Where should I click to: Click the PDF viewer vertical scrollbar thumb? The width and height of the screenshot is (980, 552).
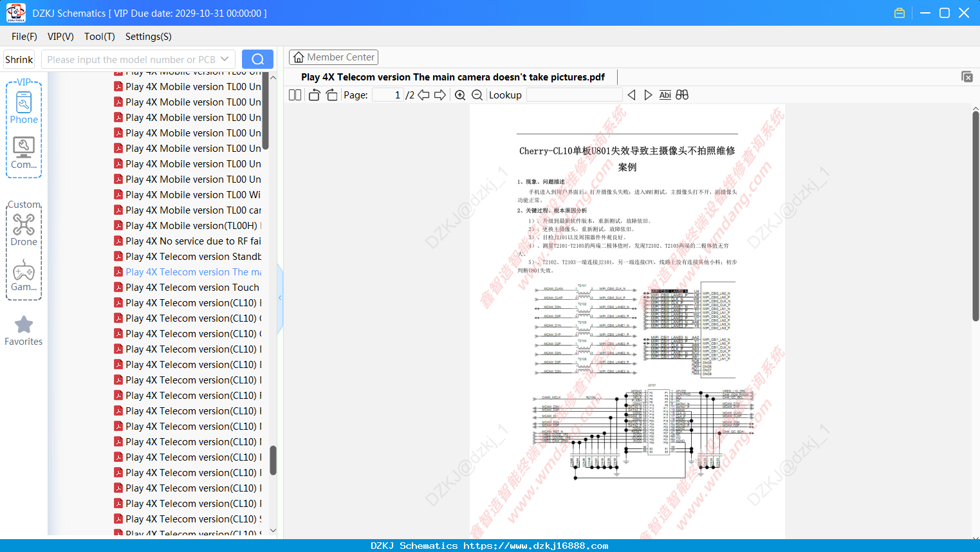(975, 216)
